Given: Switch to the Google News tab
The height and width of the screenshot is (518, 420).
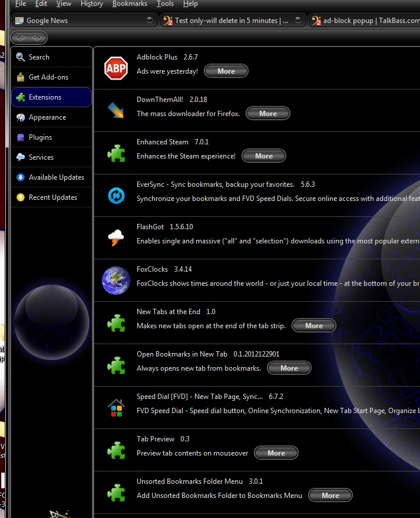Looking at the screenshot, I should (x=84, y=20).
